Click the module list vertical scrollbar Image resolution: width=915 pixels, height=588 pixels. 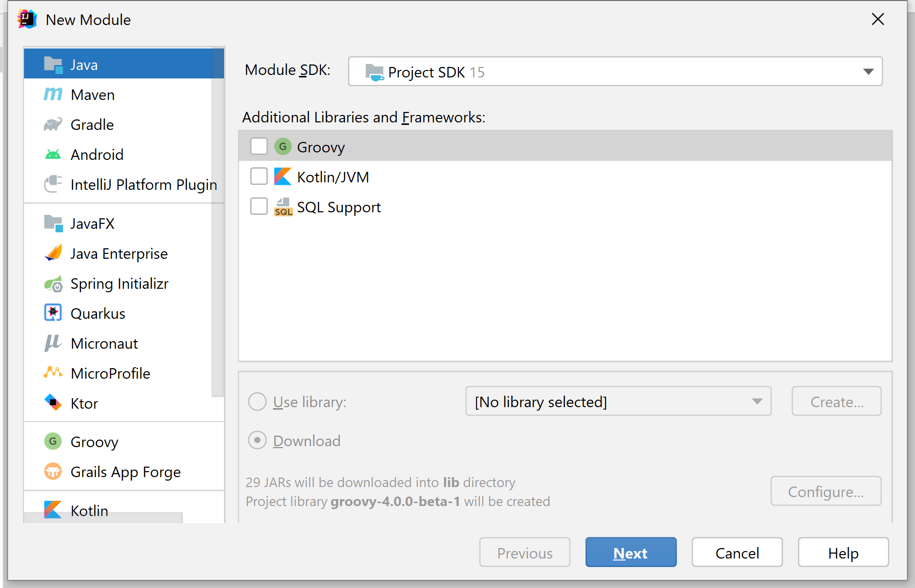pos(217,222)
